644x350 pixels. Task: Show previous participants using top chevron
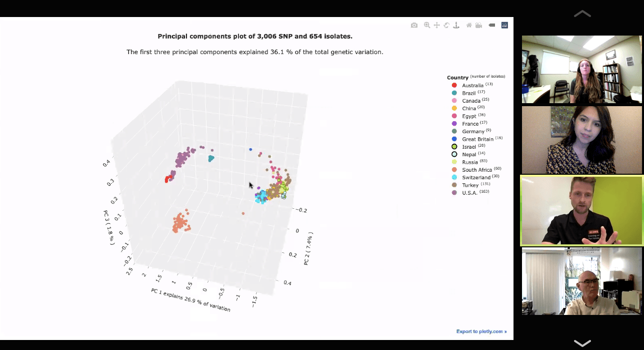(x=582, y=14)
